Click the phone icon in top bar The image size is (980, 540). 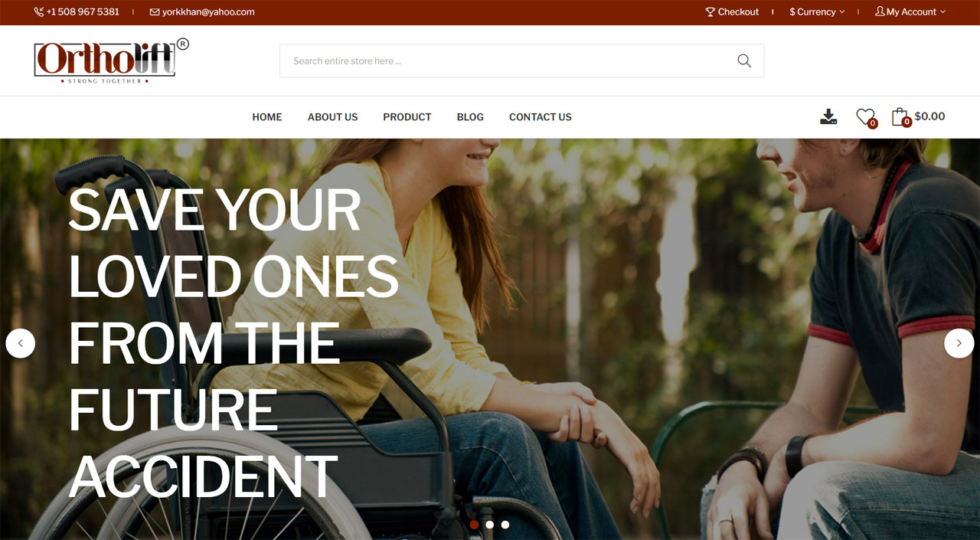pyautogui.click(x=39, y=12)
